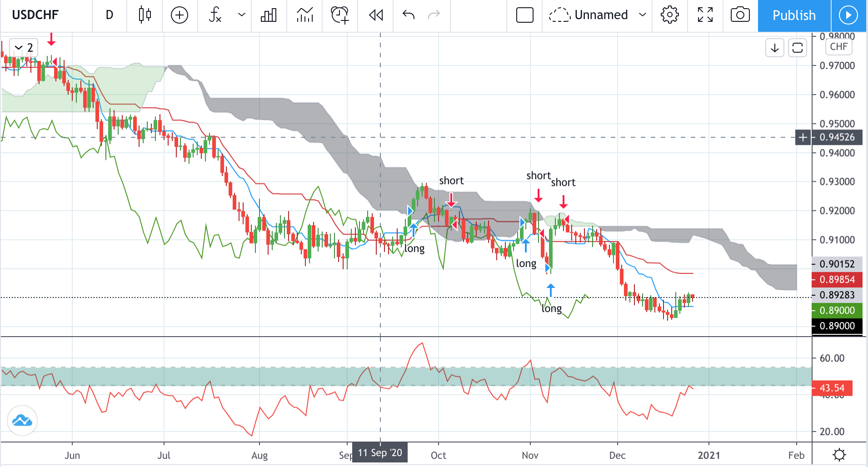
Task: Click the plus button at 0.94526
Action: pyautogui.click(x=803, y=137)
